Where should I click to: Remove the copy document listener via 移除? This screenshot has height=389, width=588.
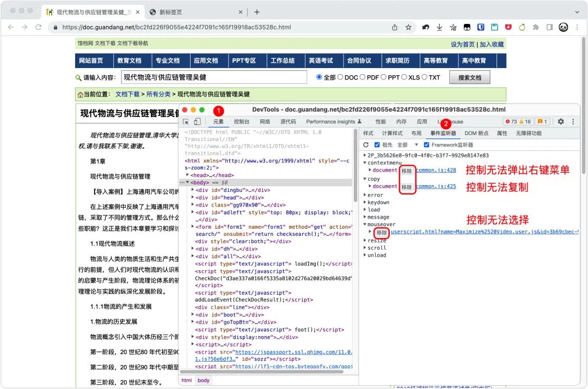click(407, 187)
